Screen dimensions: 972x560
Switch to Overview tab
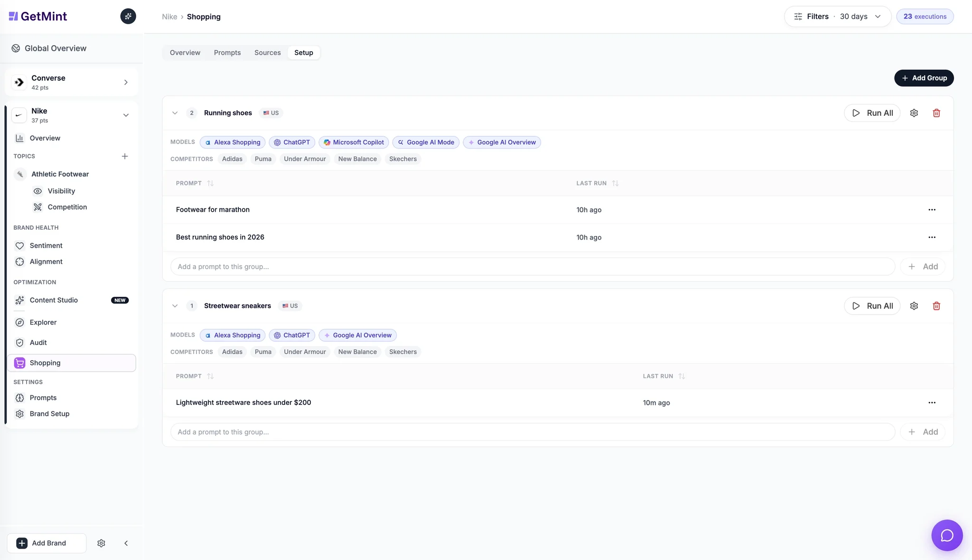[x=185, y=53]
